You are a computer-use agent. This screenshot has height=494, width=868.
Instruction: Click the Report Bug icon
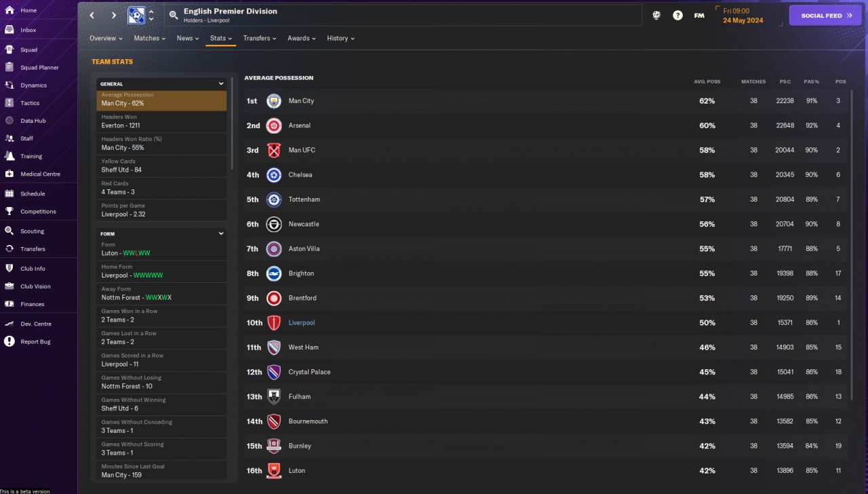9,341
